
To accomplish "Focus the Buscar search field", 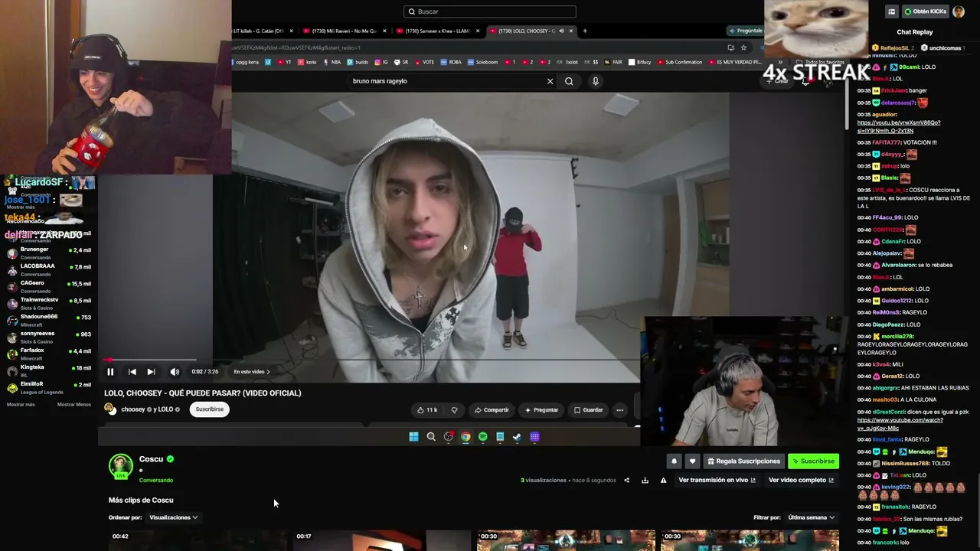I will (x=490, y=11).
